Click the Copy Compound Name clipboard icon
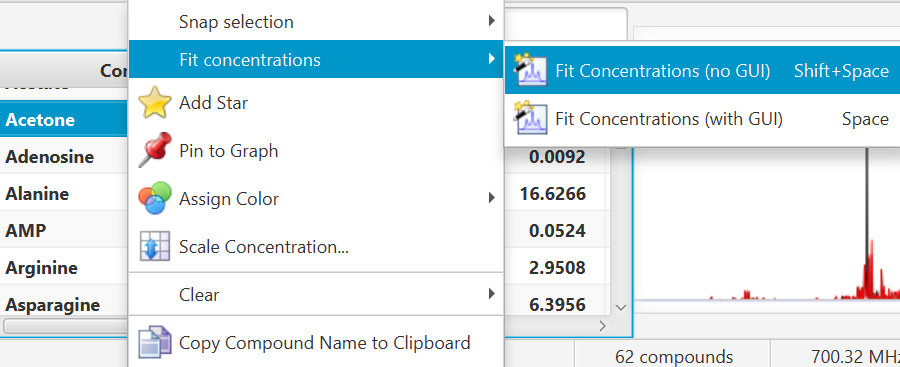The height and width of the screenshot is (367, 900). pyautogui.click(x=155, y=343)
